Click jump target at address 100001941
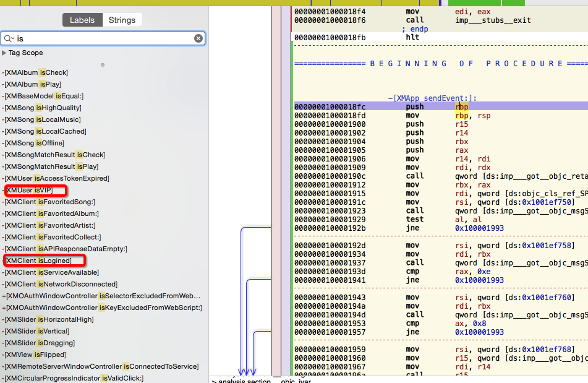Viewport: 588px width, 383px height. [479, 280]
